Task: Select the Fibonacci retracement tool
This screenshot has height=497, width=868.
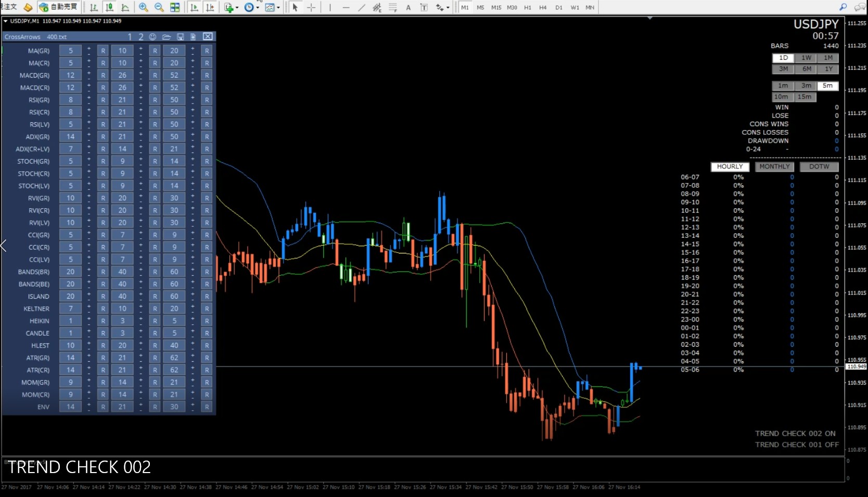Action: [393, 7]
